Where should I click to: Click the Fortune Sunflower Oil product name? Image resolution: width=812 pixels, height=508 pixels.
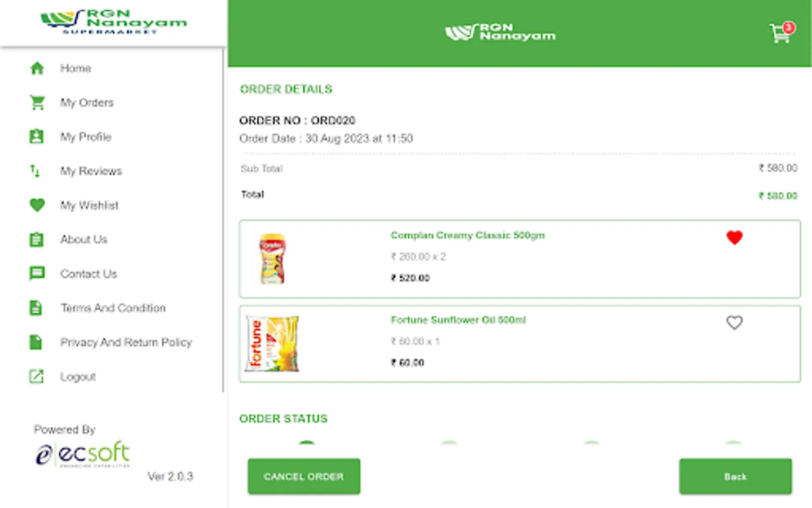[x=458, y=320]
